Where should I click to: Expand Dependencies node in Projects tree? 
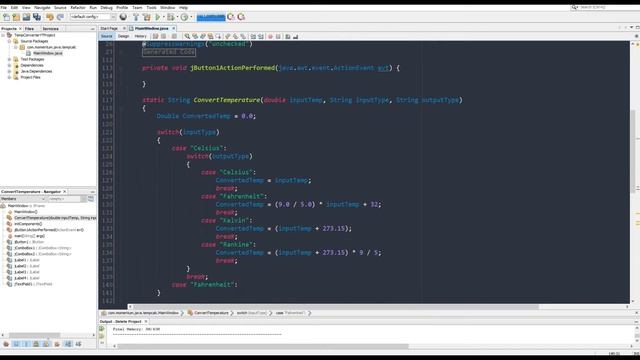click(9, 65)
